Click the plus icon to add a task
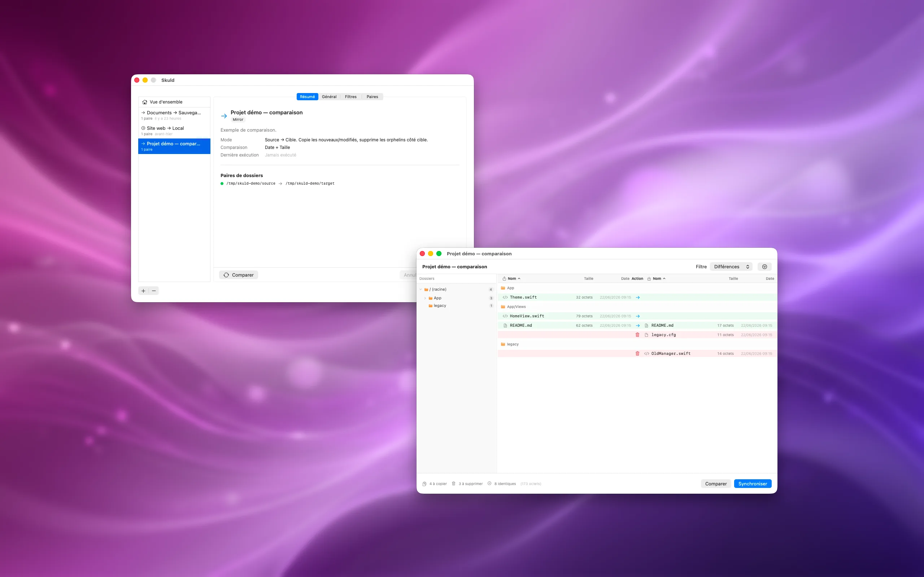 point(144,291)
